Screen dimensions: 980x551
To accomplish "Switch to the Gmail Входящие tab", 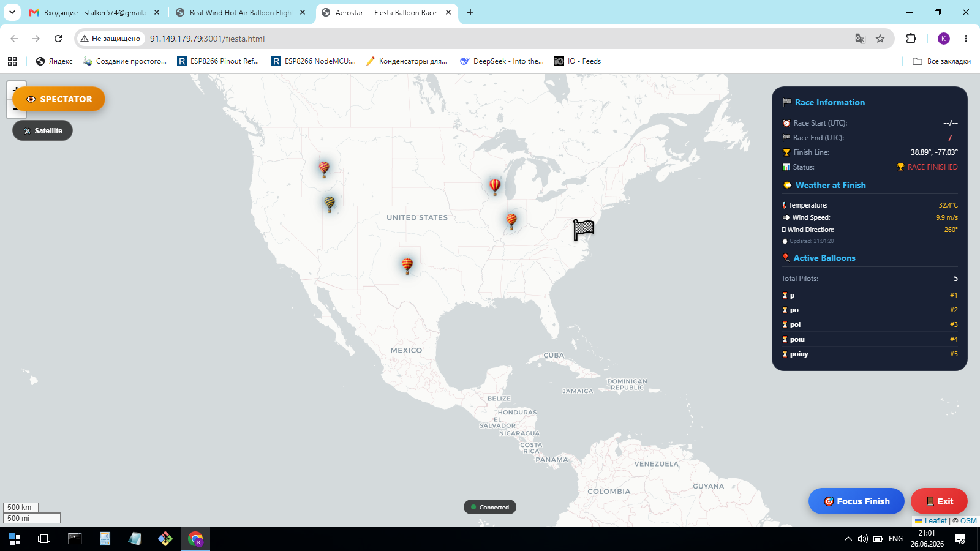I will [95, 12].
